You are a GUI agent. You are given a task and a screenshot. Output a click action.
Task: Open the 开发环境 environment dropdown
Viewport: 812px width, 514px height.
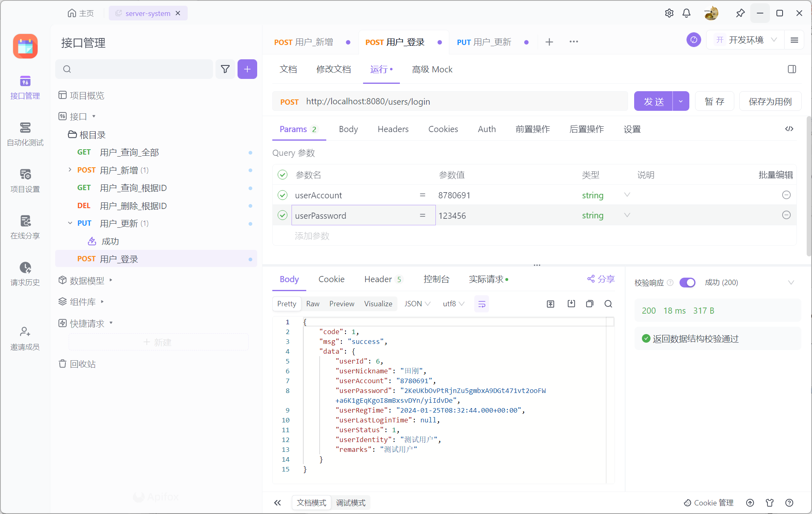click(745, 40)
